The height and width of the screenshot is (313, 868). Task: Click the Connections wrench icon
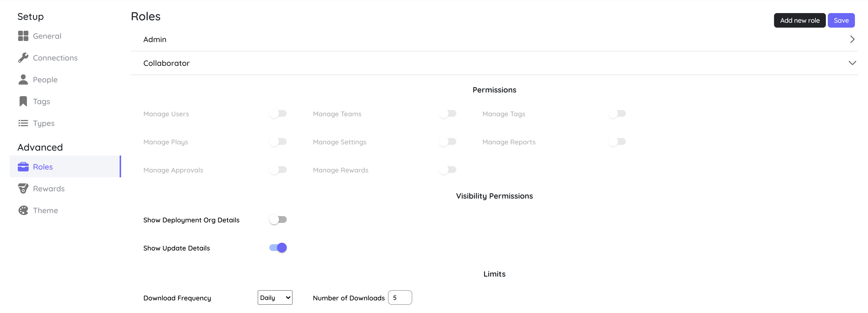(x=23, y=58)
